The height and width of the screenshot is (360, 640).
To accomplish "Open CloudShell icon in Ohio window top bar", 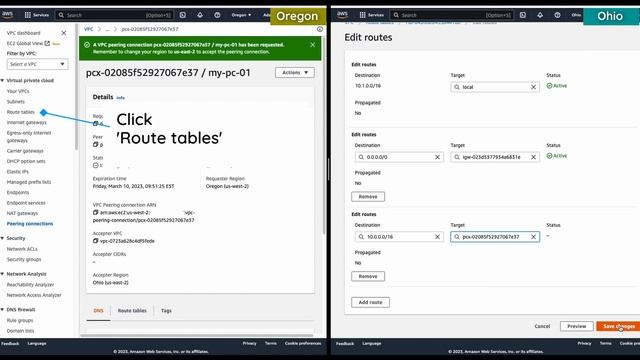I will click(523, 15).
